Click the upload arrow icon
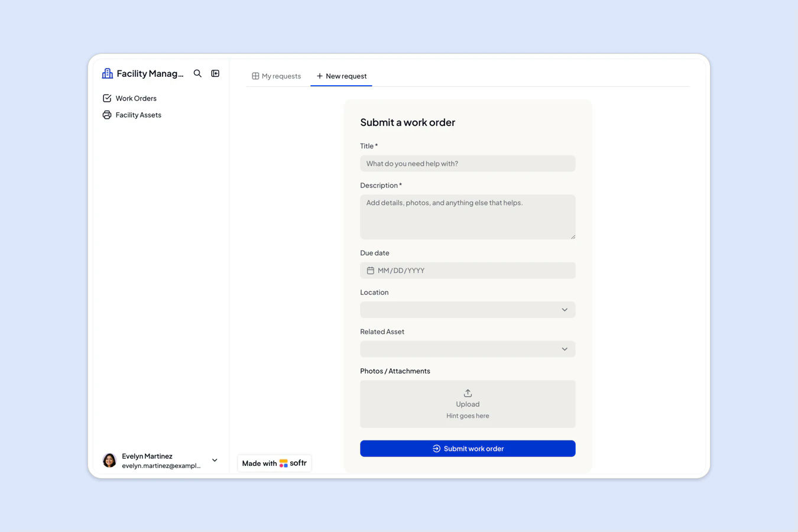Viewport: 798px width, 532px height. point(468,393)
